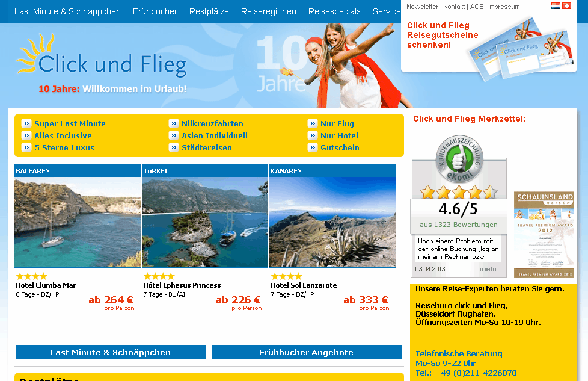Click the arrow icon beside Asien Individuell
The image size is (588, 381).
click(x=174, y=135)
